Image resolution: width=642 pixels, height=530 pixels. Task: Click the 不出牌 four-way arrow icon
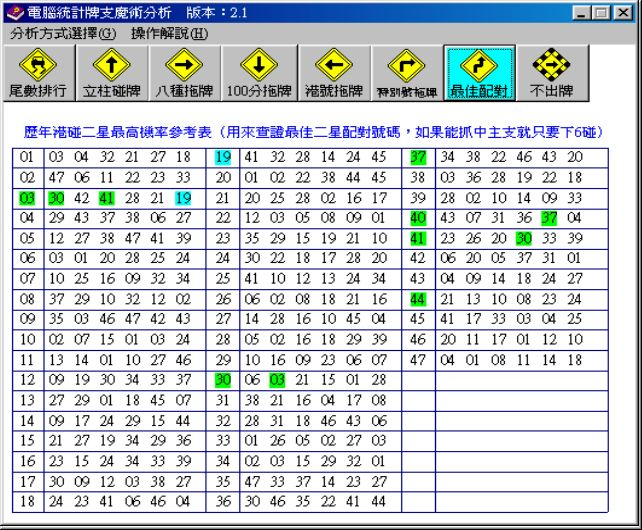(551, 75)
